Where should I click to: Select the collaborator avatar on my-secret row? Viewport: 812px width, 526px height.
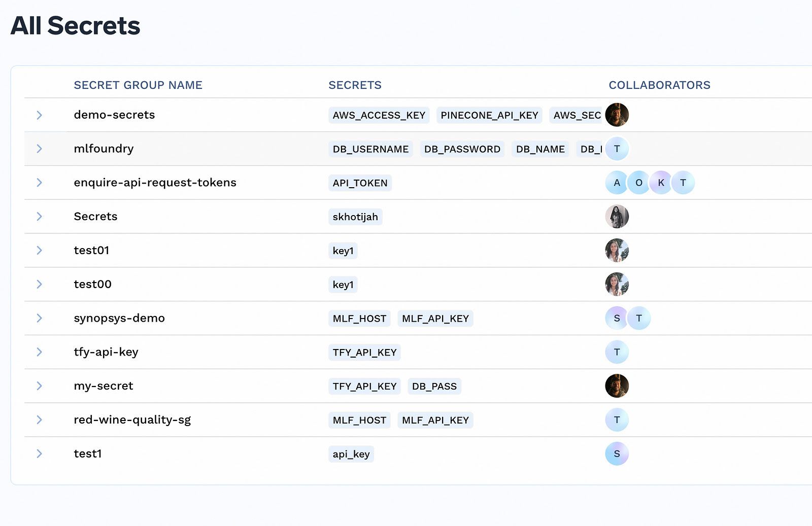[x=617, y=386]
